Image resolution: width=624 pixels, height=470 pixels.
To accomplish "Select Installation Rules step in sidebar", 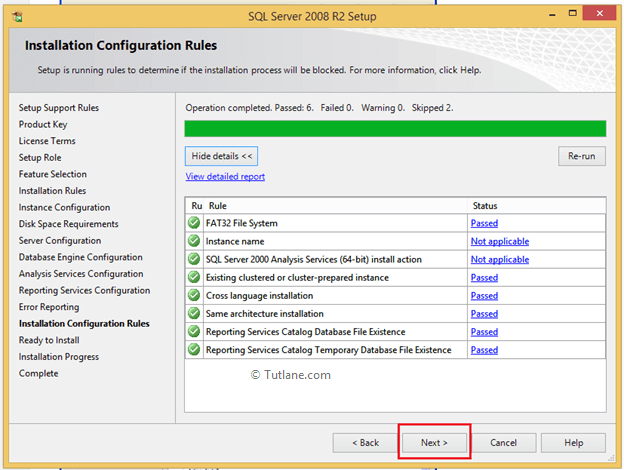I will coord(52,191).
